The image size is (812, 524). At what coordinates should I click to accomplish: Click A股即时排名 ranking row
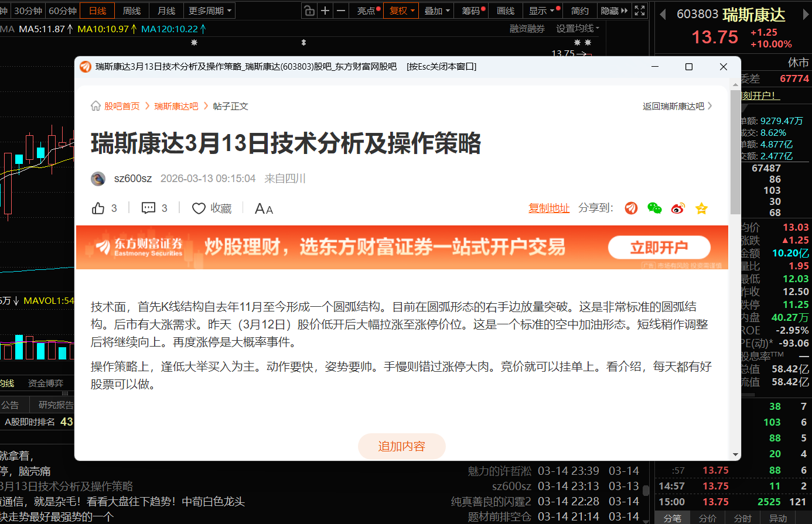[x=39, y=422]
